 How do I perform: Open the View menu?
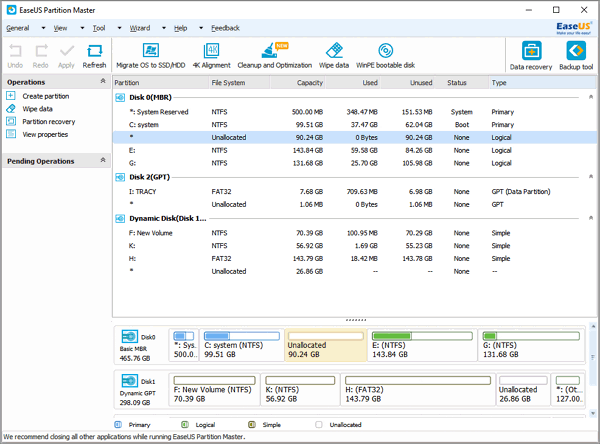[x=60, y=28]
